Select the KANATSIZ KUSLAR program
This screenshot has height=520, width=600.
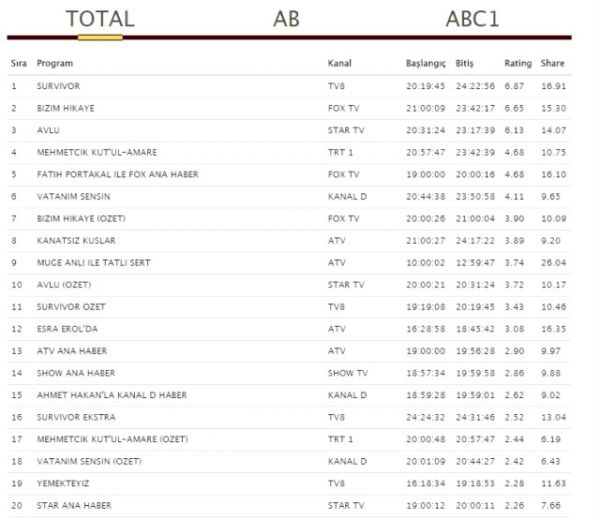click(76, 241)
